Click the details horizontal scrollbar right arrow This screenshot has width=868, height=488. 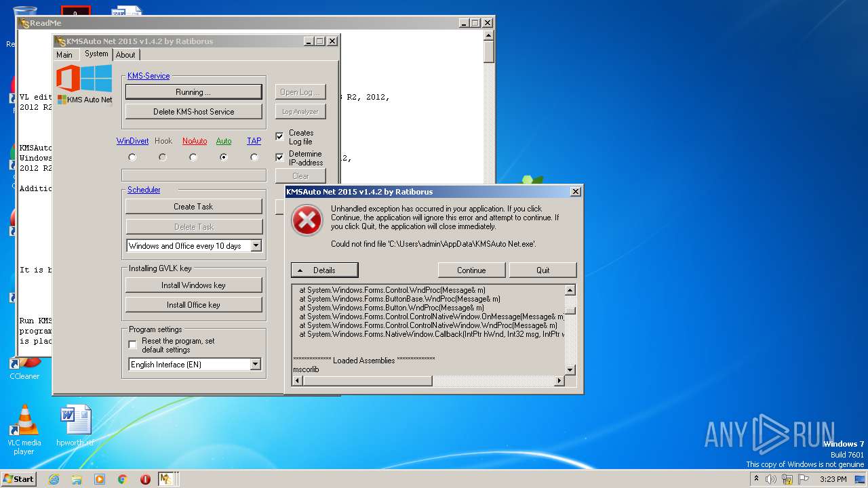[x=559, y=381]
